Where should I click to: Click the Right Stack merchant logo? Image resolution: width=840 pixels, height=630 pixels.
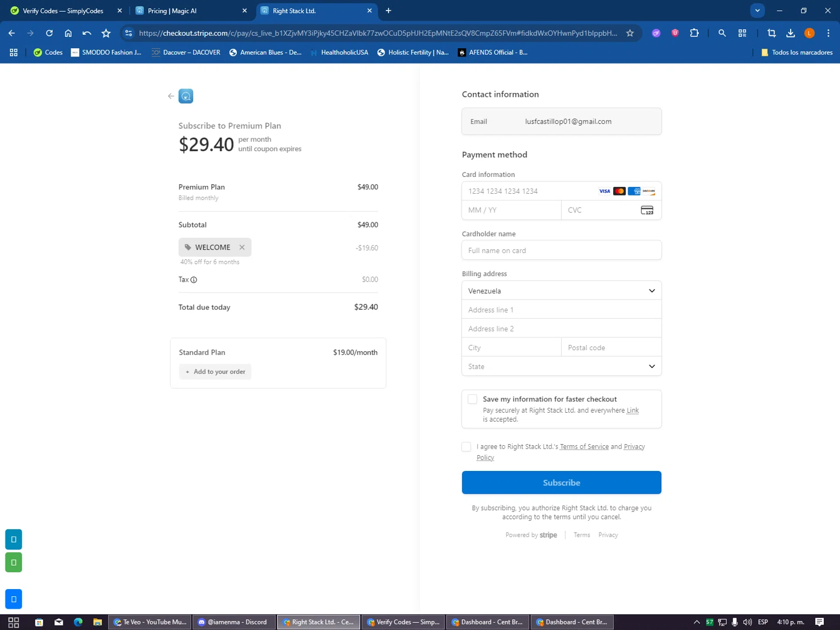pyautogui.click(x=186, y=96)
